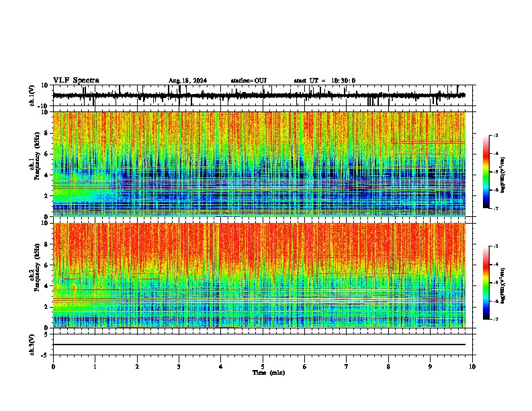The height and width of the screenshot is (411, 532).
Task: Click time axis tick label '0'
Action: pos(53,367)
